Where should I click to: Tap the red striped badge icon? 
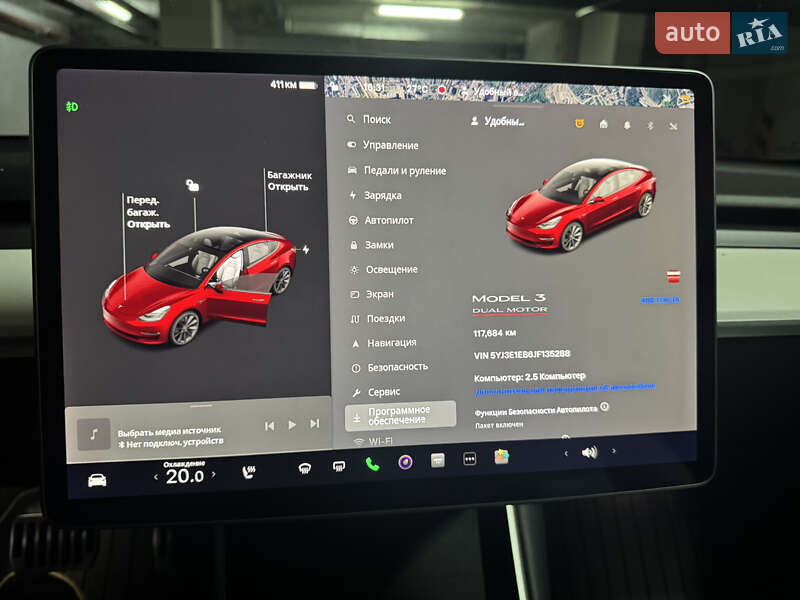click(673, 277)
